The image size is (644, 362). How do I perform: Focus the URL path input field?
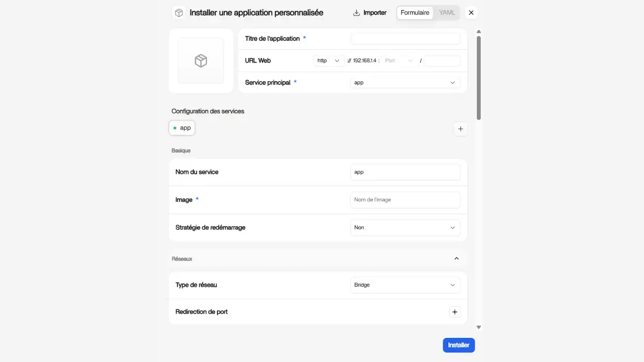pyautogui.click(x=442, y=60)
